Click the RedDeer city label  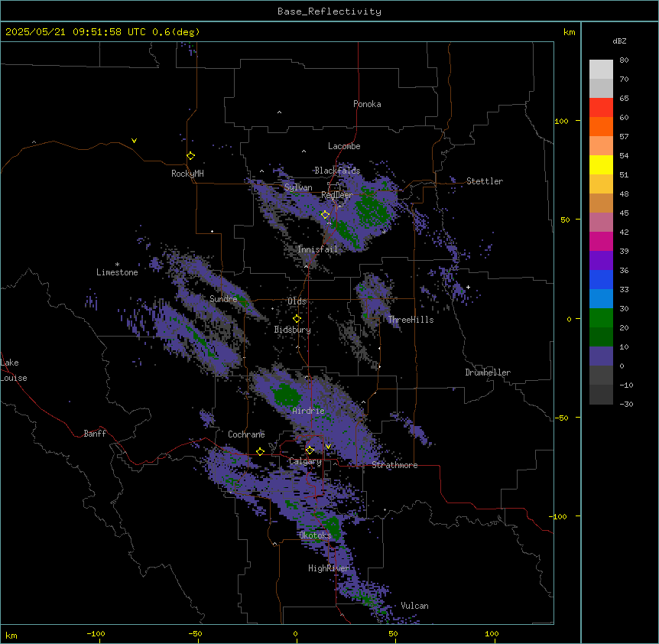coord(336,195)
